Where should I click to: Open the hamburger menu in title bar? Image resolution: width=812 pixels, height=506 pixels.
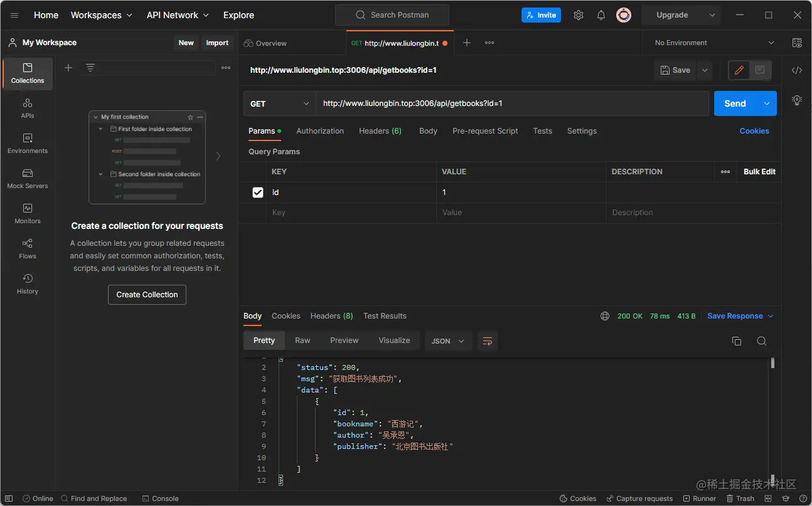tap(14, 15)
